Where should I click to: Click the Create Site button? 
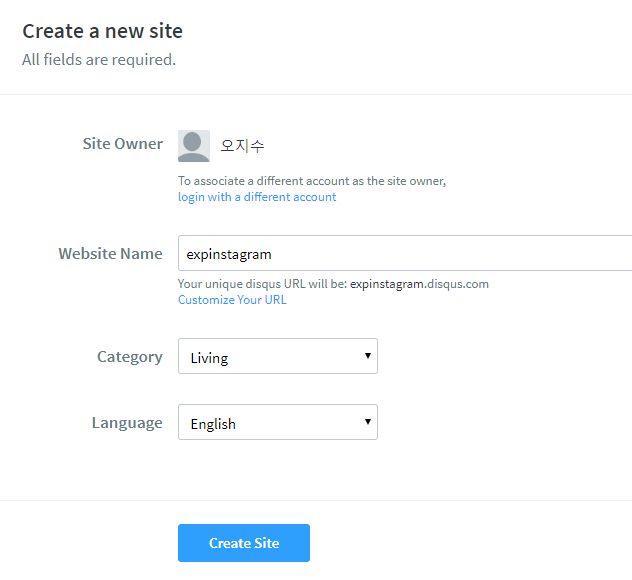[244, 543]
